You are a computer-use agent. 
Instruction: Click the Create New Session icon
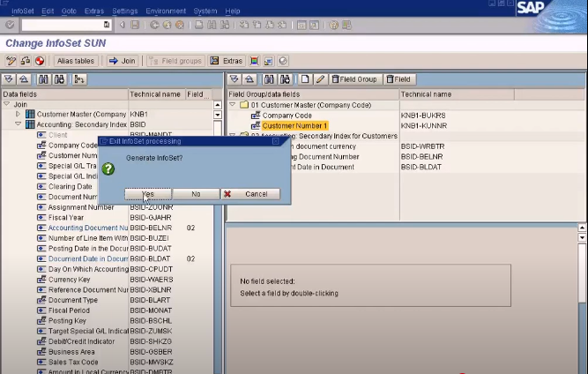[301, 25]
